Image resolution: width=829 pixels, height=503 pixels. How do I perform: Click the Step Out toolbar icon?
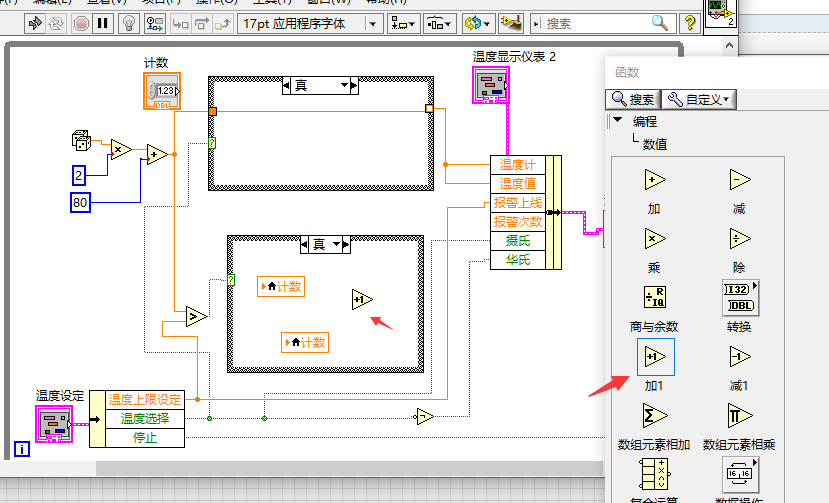point(223,23)
